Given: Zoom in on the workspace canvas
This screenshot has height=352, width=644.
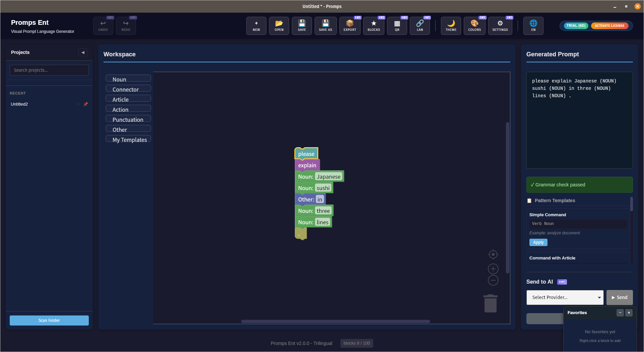Looking at the screenshot, I should (x=493, y=269).
